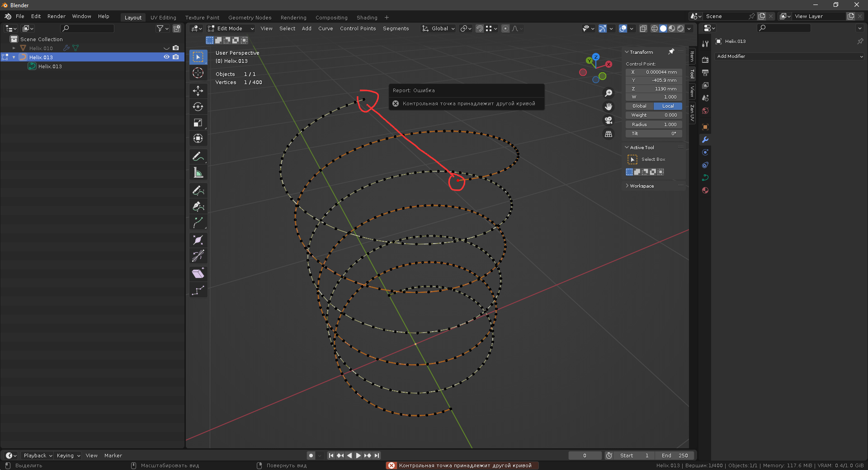Select the Scale tool
Image resolution: width=868 pixels, height=470 pixels.
point(198,123)
